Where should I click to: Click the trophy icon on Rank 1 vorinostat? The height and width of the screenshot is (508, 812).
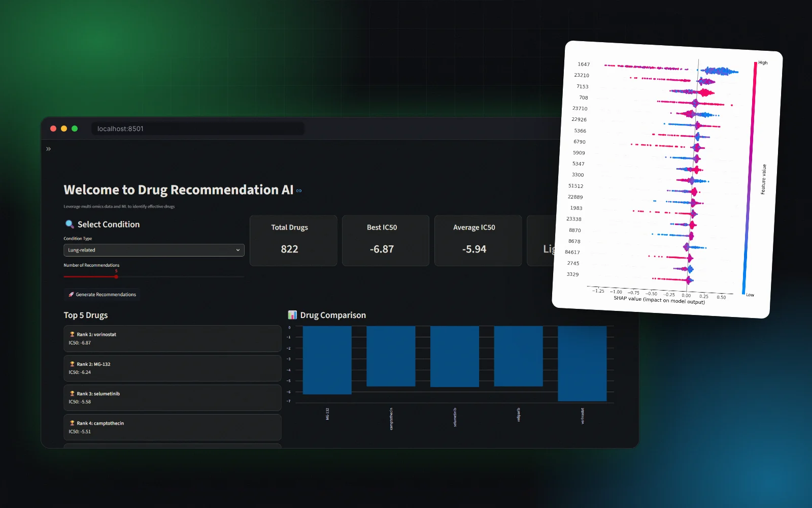click(72, 334)
